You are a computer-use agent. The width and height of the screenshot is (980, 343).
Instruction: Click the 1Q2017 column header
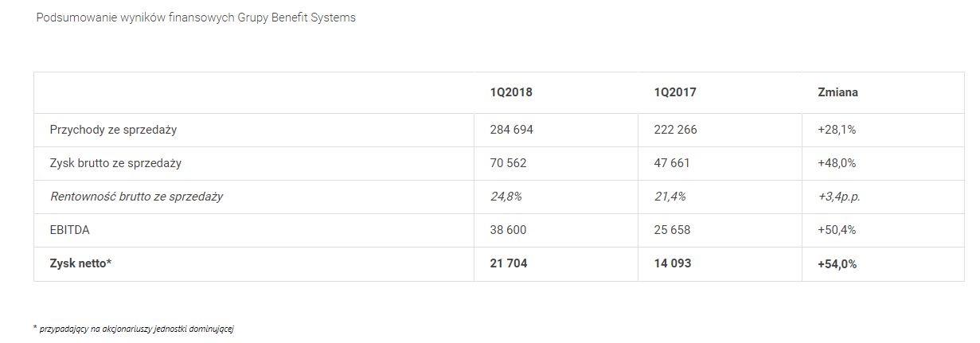click(x=675, y=92)
